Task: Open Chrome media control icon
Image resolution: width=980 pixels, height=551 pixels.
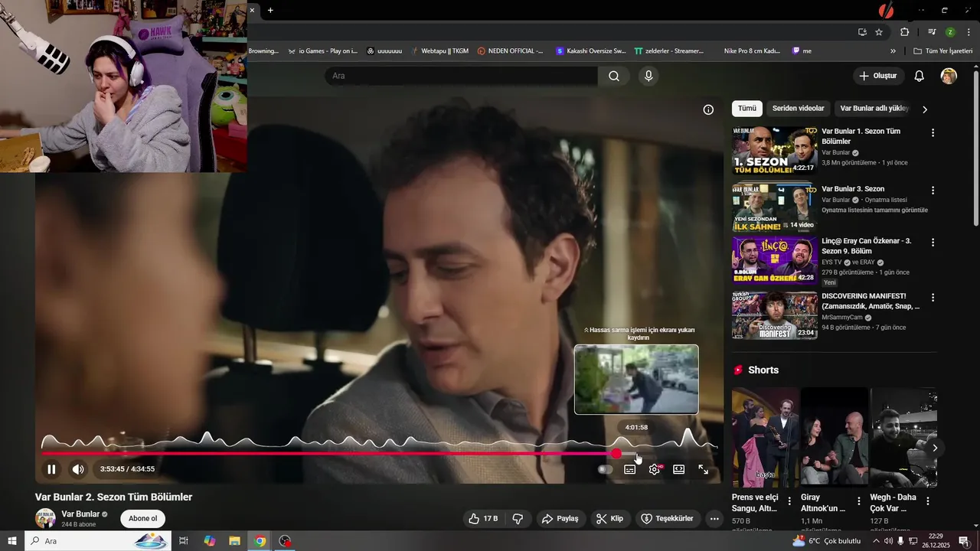Action: [x=932, y=32]
